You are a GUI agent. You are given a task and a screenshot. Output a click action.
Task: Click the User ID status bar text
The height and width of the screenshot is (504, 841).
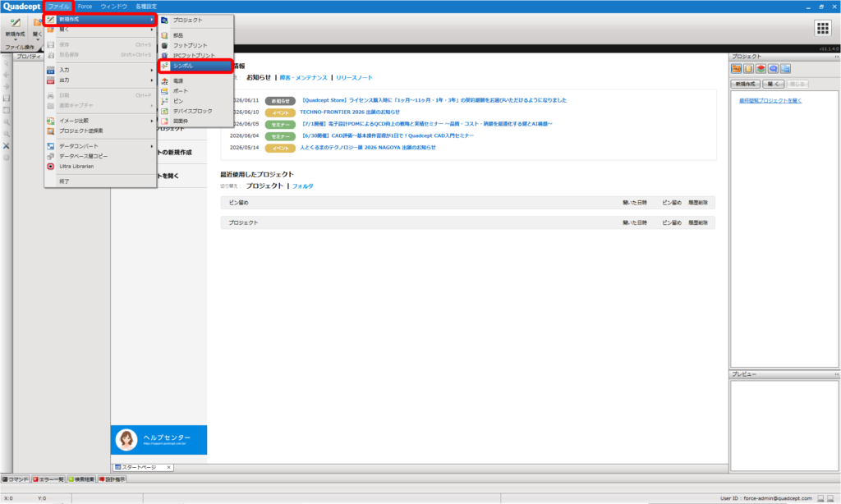766,498
